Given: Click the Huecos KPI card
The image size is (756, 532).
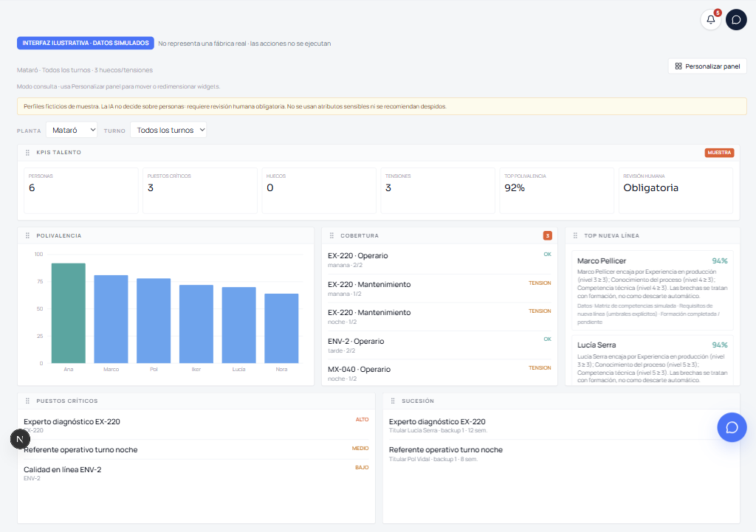Looking at the screenshot, I should click(x=319, y=190).
